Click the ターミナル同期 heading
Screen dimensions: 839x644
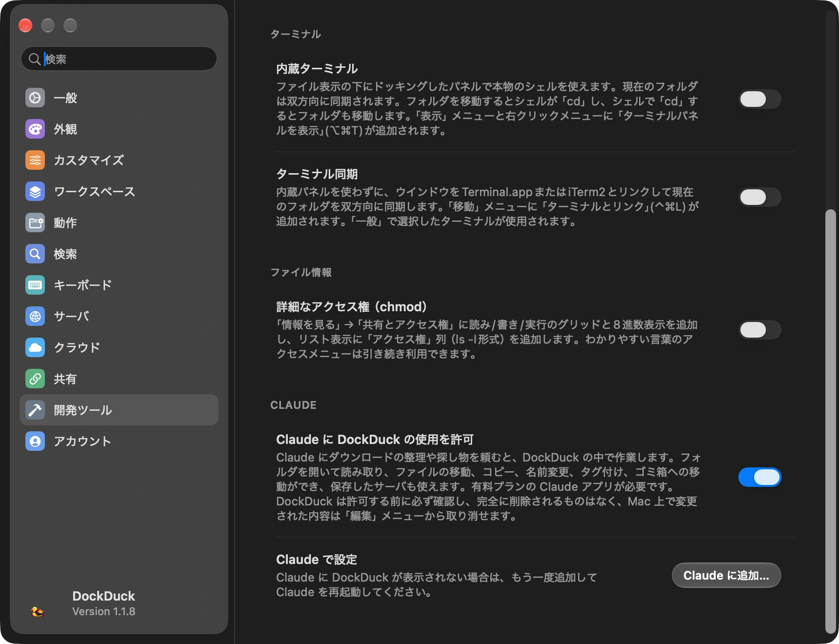coord(317,174)
